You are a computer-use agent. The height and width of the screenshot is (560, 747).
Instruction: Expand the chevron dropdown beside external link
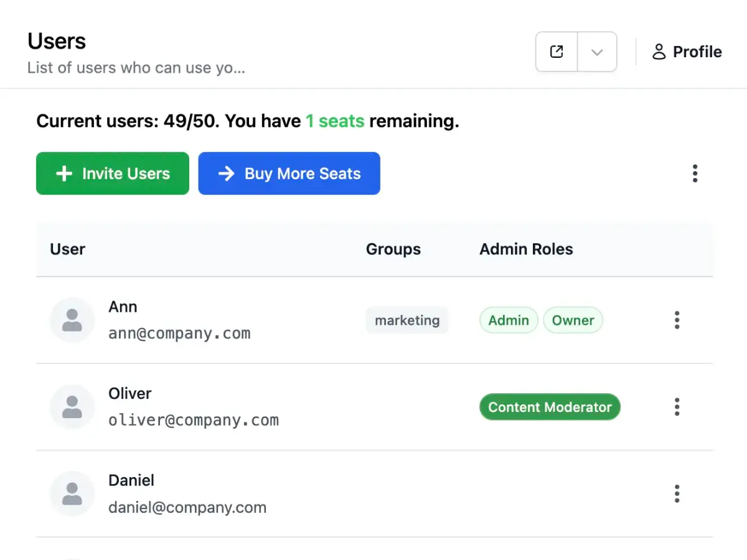pyautogui.click(x=597, y=52)
